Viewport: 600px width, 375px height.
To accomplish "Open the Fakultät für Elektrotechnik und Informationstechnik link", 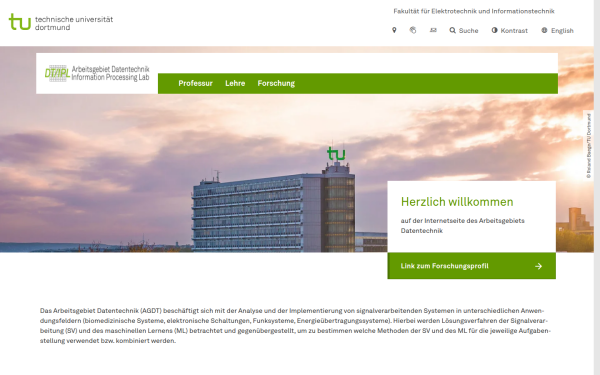I will (474, 11).
